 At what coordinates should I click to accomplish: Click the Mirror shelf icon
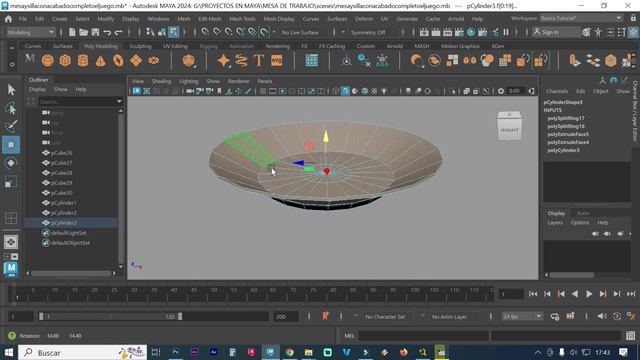pyautogui.click(x=470, y=60)
